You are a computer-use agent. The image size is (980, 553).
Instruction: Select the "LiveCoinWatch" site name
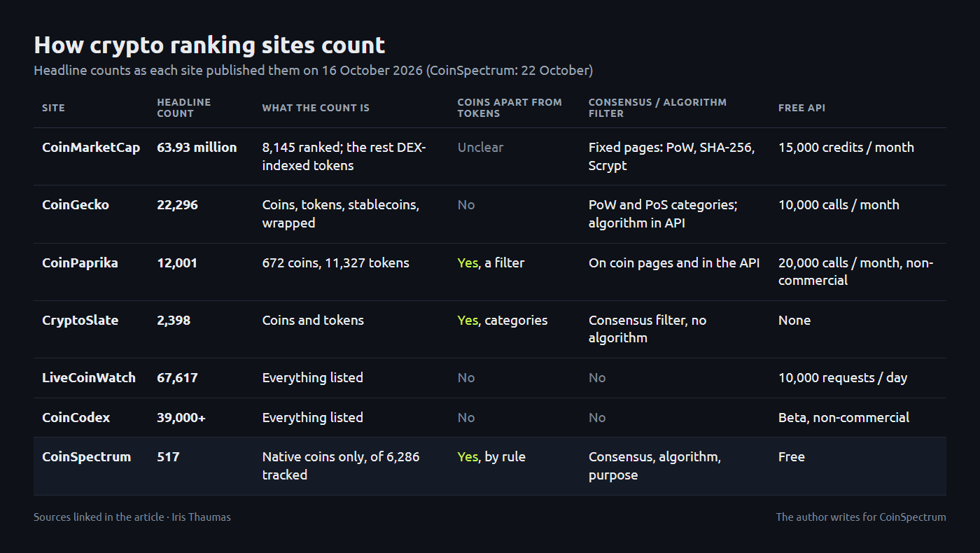[x=89, y=378]
